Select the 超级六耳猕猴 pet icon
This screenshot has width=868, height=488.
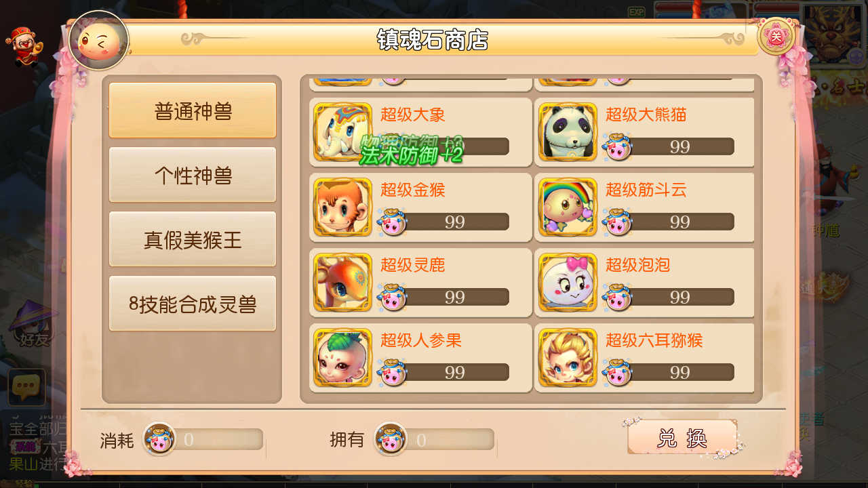(568, 358)
